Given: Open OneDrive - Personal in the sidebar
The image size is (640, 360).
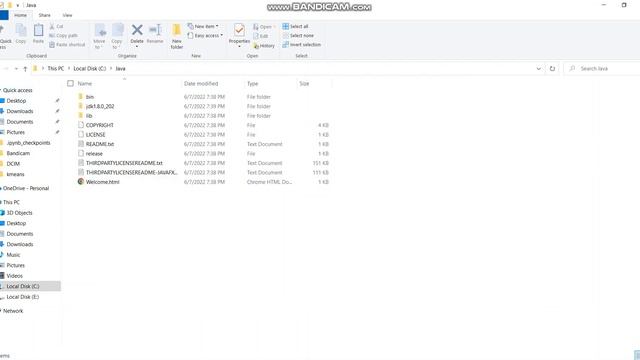Looking at the screenshot, I should tap(26, 188).
